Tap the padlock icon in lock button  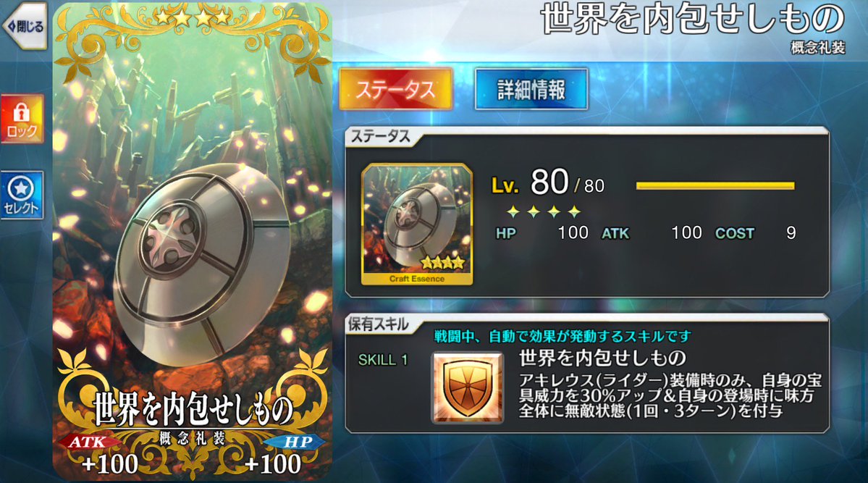(22, 112)
